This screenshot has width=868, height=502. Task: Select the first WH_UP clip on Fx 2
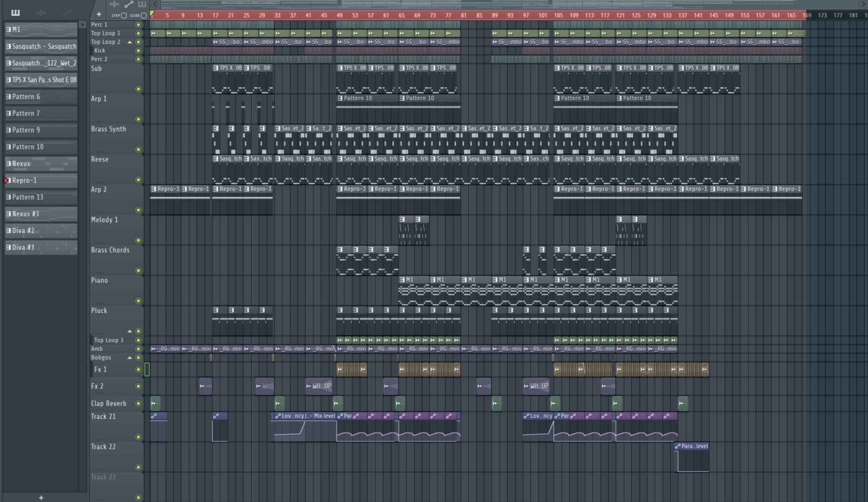(319, 386)
